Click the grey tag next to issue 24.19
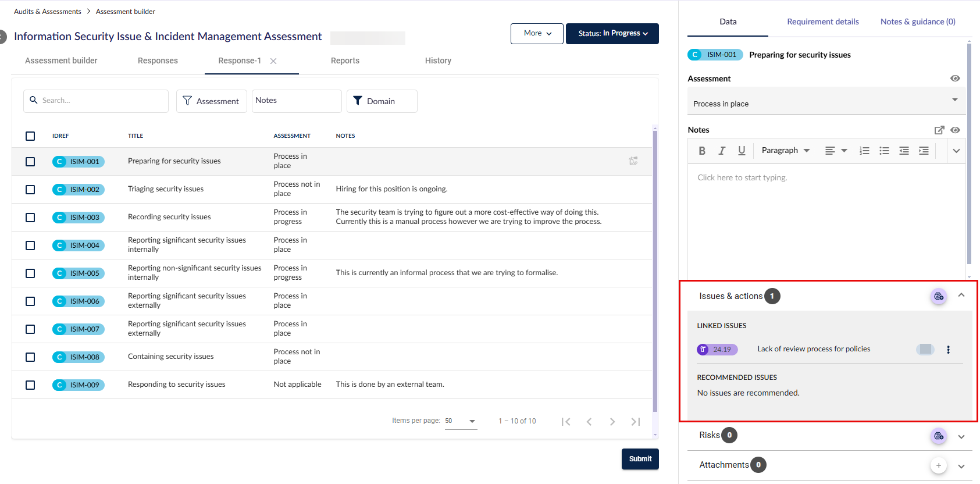 925,350
